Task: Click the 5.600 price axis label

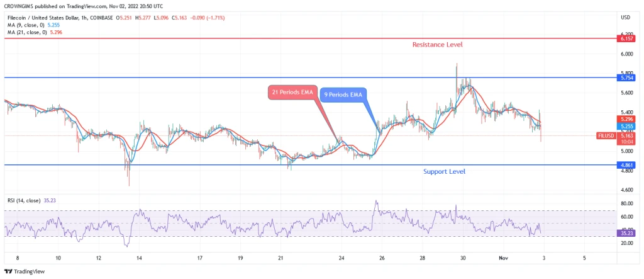Action: tap(626, 93)
